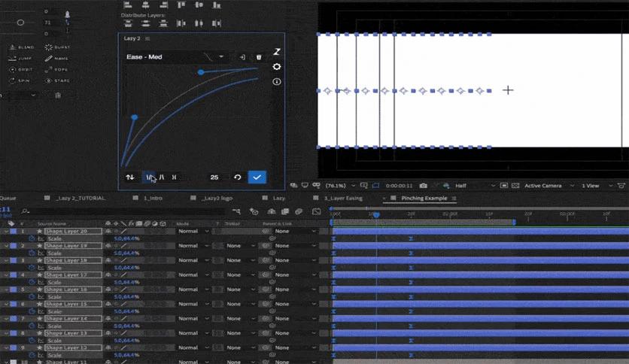The height and width of the screenshot is (364, 629).
Task: Toggle the region of interest icon in the viewer
Action: tap(504, 186)
